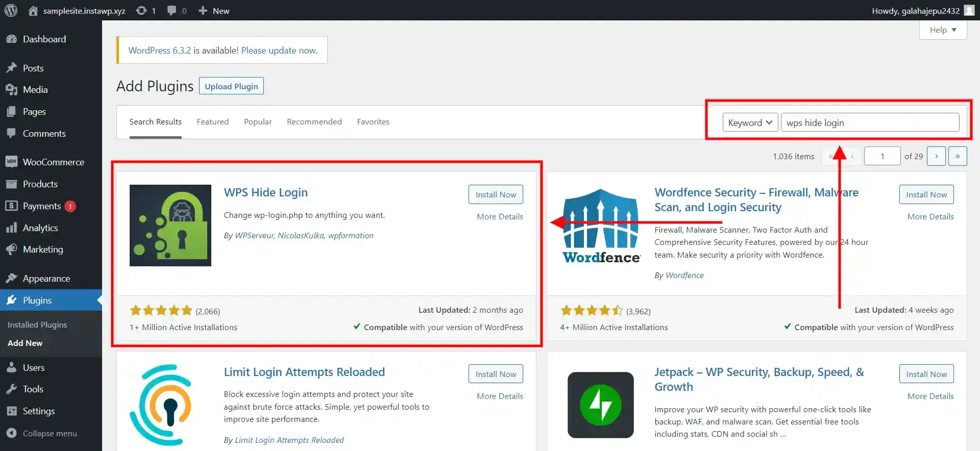The width and height of the screenshot is (980, 451).
Task: Install the WPS Hide Login plugin
Action: point(496,194)
